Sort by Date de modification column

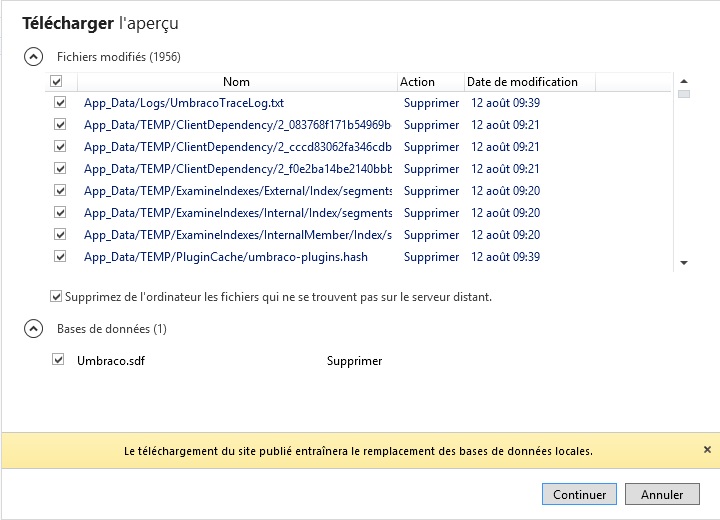pos(521,82)
